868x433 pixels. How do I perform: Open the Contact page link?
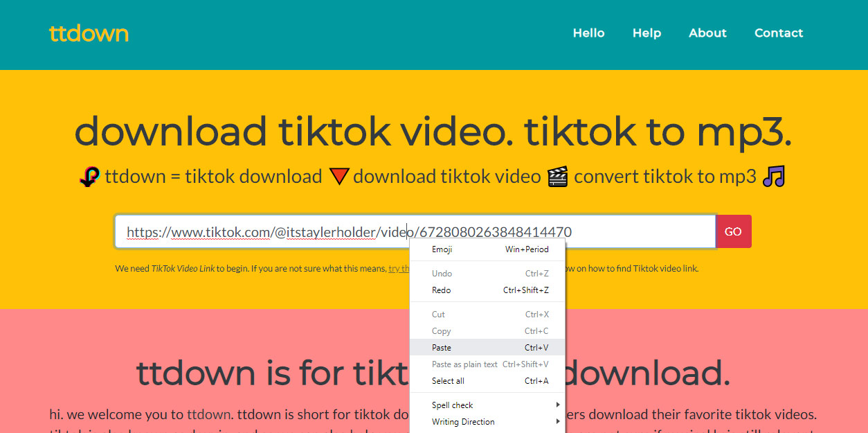(x=779, y=33)
